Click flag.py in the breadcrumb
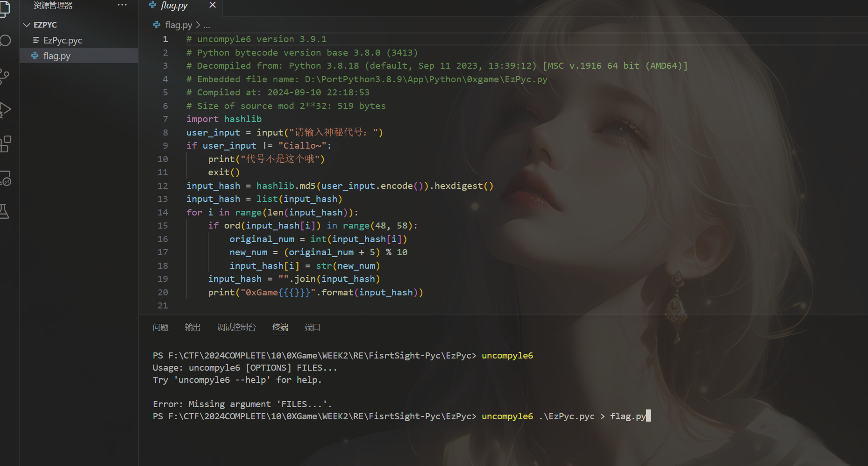This screenshot has height=466, width=868. (x=178, y=25)
